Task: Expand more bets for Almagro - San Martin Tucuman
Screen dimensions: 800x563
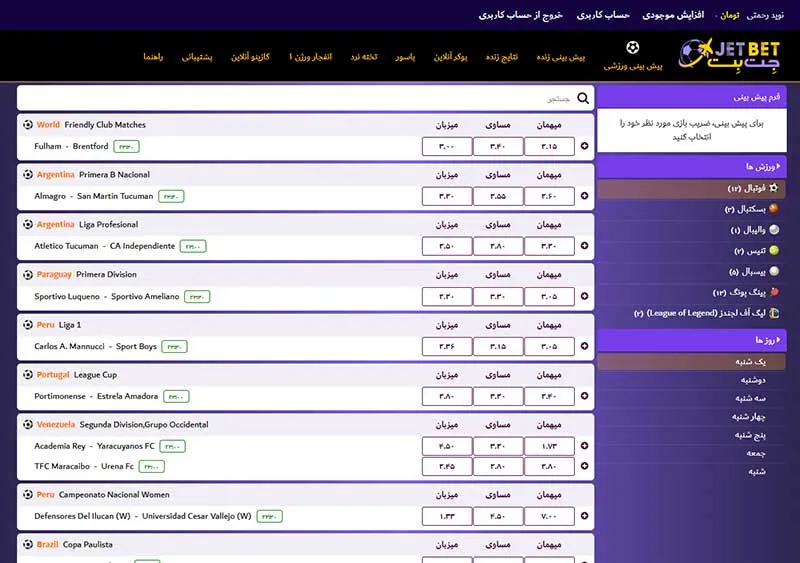Action: pyautogui.click(x=585, y=196)
